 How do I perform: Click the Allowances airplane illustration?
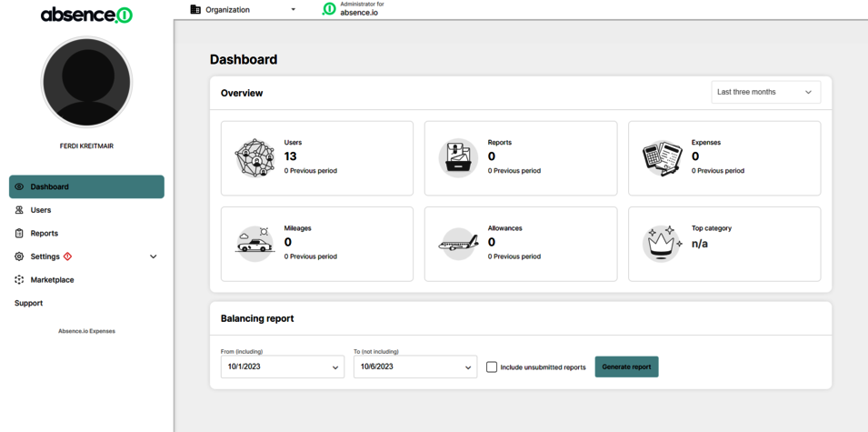458,244
